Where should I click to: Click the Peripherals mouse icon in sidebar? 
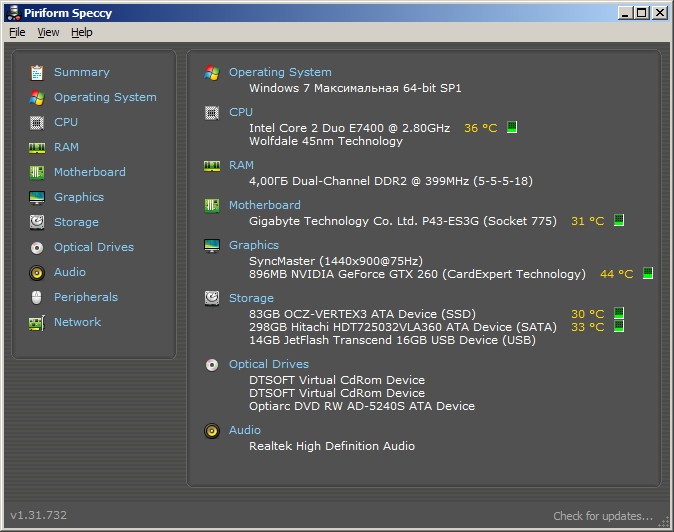tap(37, 297)
